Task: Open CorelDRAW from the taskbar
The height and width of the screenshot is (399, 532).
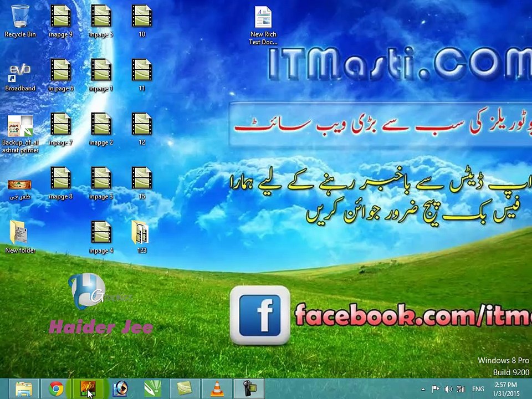Action: click(152, 389)
